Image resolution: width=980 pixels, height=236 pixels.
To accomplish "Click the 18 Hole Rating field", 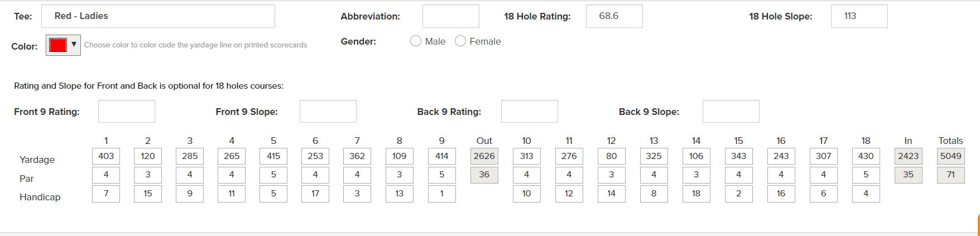I will coord(614,16).
